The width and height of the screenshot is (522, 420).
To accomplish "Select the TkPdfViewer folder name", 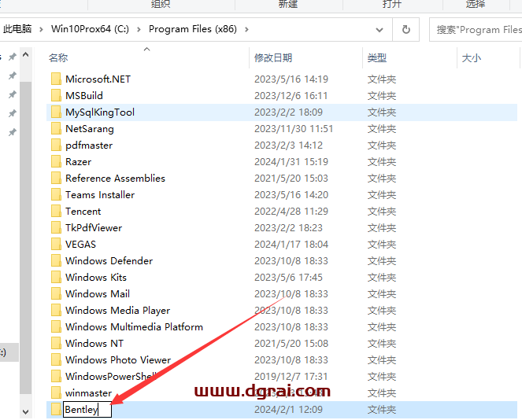I will coord(94,227).
